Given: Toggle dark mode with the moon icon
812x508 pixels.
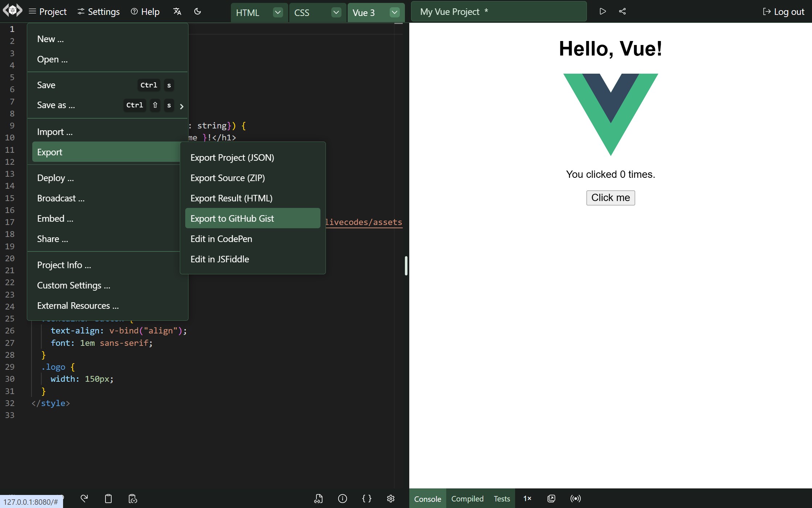Looking at the screenshot, I should pos(197,11).
